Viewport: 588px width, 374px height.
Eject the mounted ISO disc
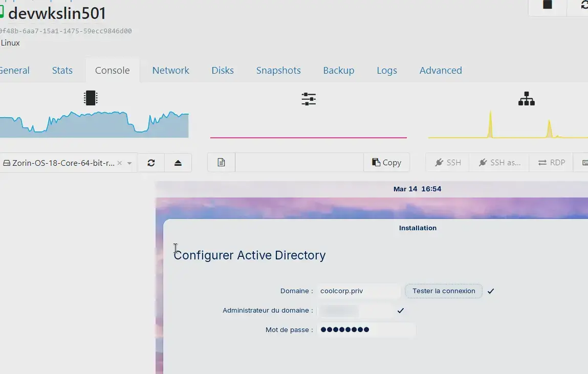tap(178, 163)
